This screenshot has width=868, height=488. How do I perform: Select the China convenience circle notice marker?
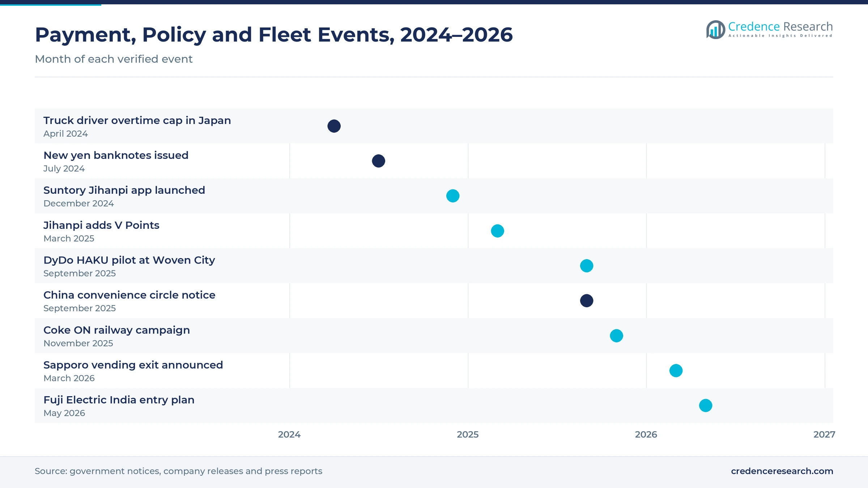point(587,301)
